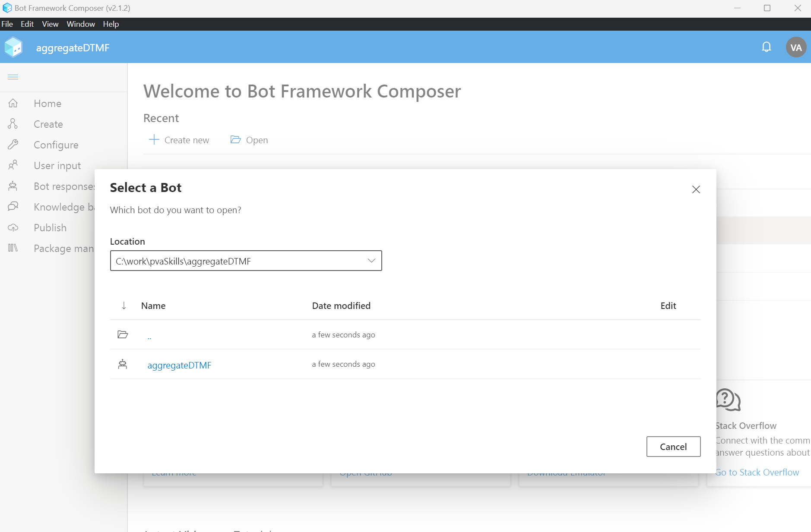Viewport: 811px width, 532px height.
Task: Open the Package manager library icon
Action: [x=13, y=248]
